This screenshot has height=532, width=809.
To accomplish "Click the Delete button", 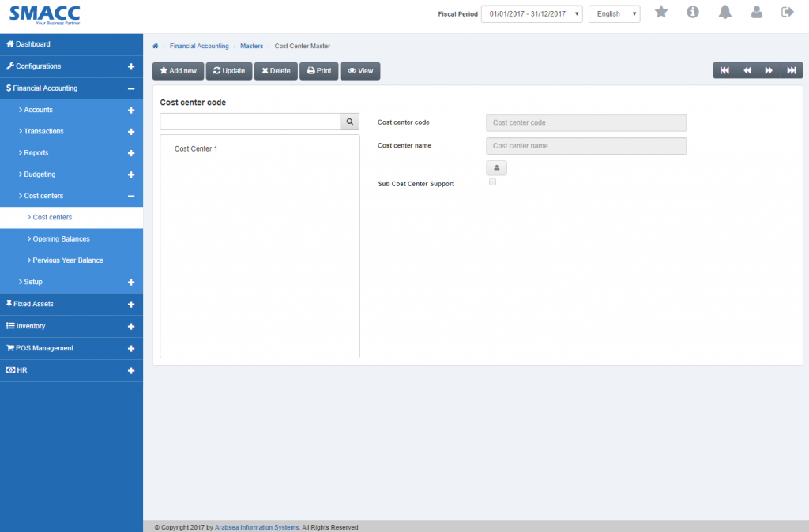I will coord(276,71).
